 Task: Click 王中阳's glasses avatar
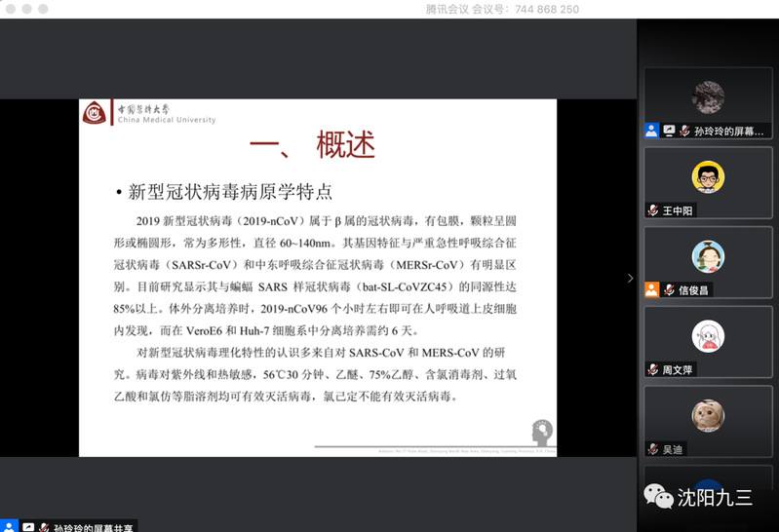coord(708,177)
